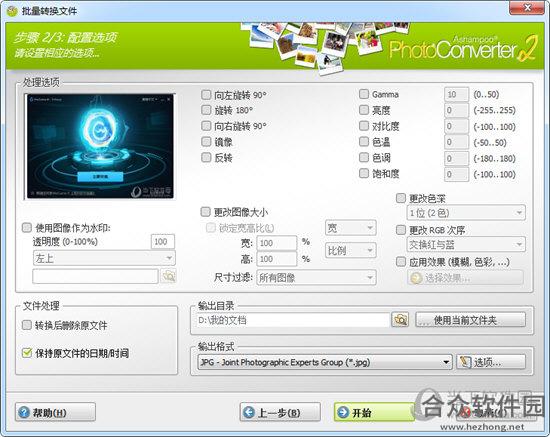Click the watermark image path field

click(95, 276)
